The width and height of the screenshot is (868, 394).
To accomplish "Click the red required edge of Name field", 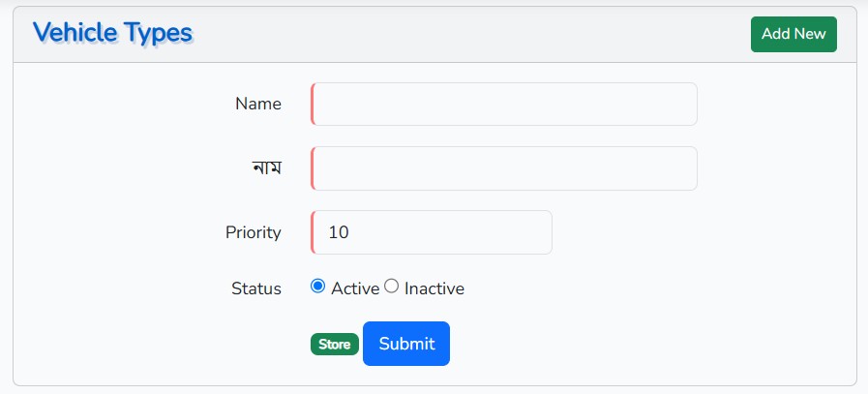I will pyautogui.click(x=313, y=105).
